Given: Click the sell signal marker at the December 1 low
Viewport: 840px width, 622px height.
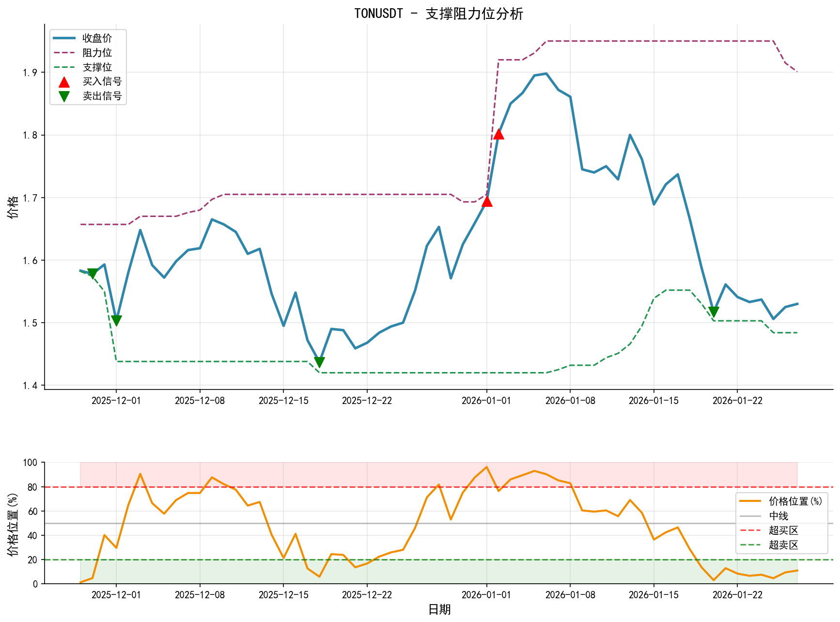Looking at the screenshot, I should point(116,319).
